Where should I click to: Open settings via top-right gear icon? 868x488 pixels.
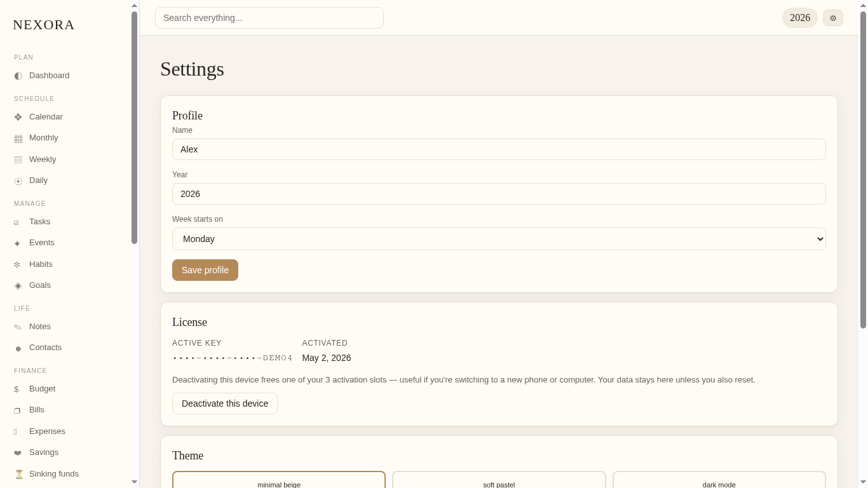point(833,18)
